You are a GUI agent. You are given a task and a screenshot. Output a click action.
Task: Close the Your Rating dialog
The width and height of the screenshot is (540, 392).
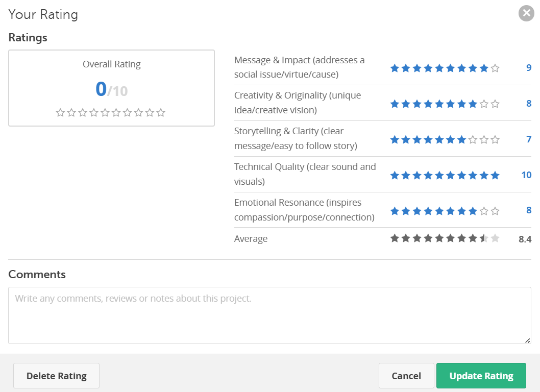coord(526,13)
